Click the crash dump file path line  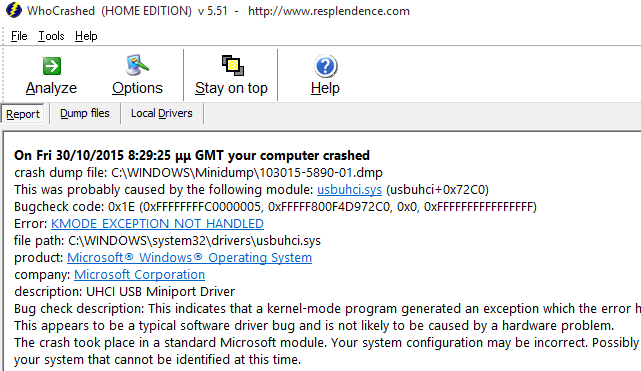coord(198,172)
